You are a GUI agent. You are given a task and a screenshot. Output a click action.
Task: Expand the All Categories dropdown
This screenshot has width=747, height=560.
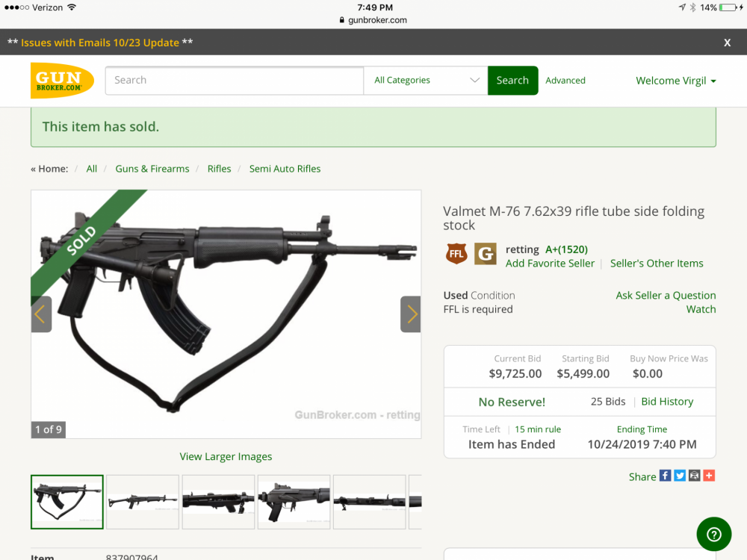(x=426, y=81)
